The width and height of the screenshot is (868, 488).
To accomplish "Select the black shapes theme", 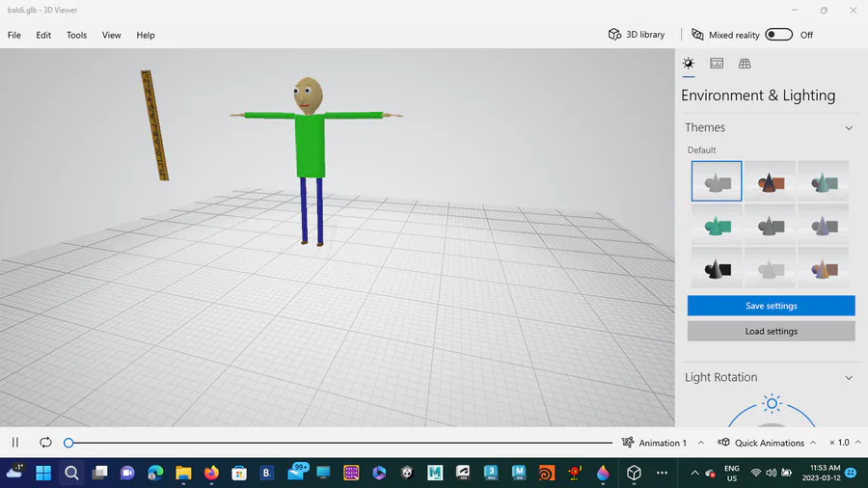I will [x=717, y=268].
